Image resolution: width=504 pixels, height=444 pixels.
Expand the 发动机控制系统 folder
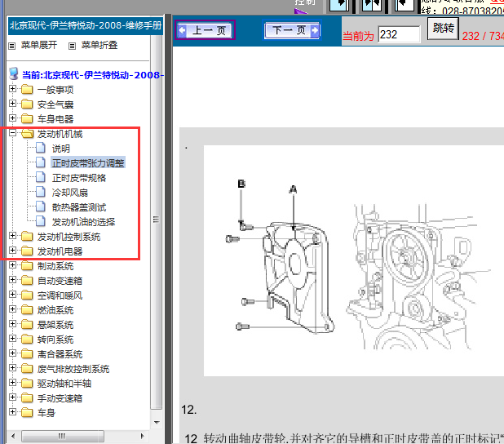tap(12, 236)
